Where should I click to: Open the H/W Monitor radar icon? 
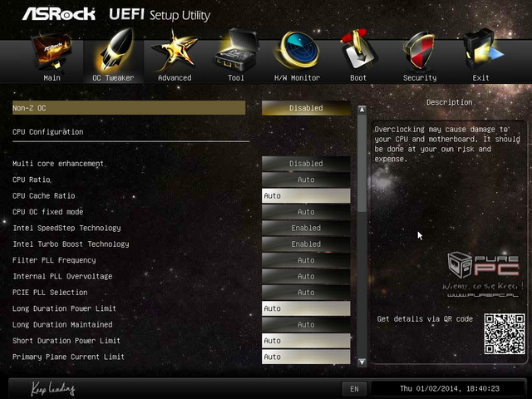pos(297,51)
